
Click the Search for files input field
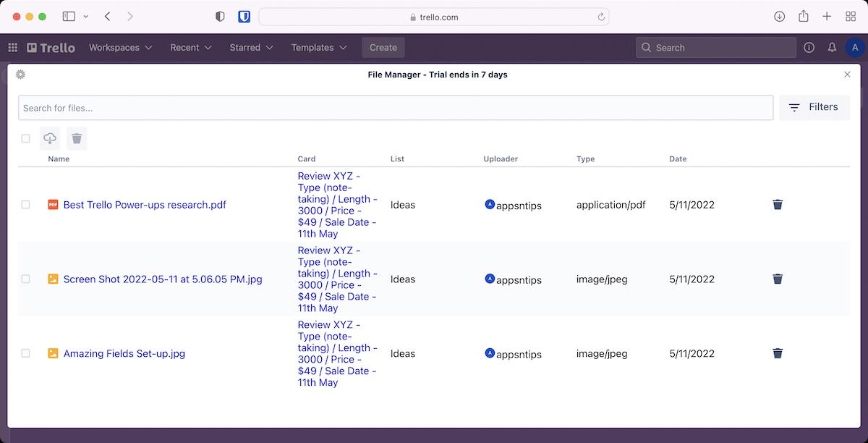point(395,108)
